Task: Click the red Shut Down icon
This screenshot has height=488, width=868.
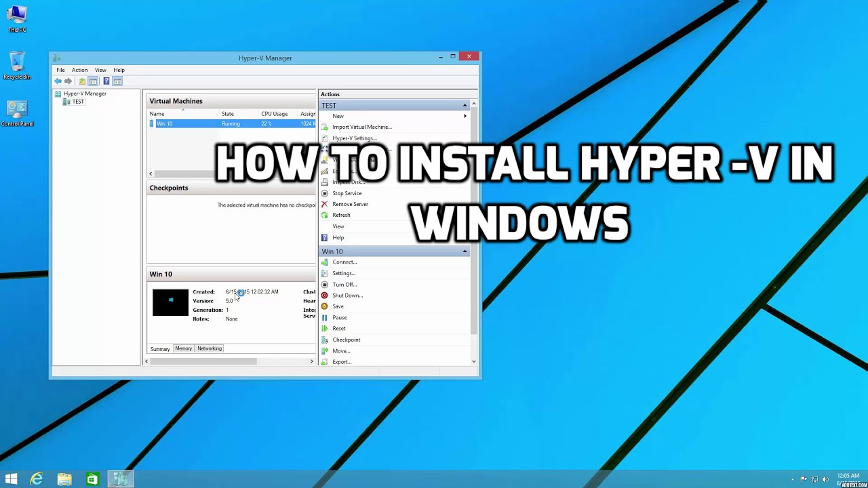Action: pos(325,296)
